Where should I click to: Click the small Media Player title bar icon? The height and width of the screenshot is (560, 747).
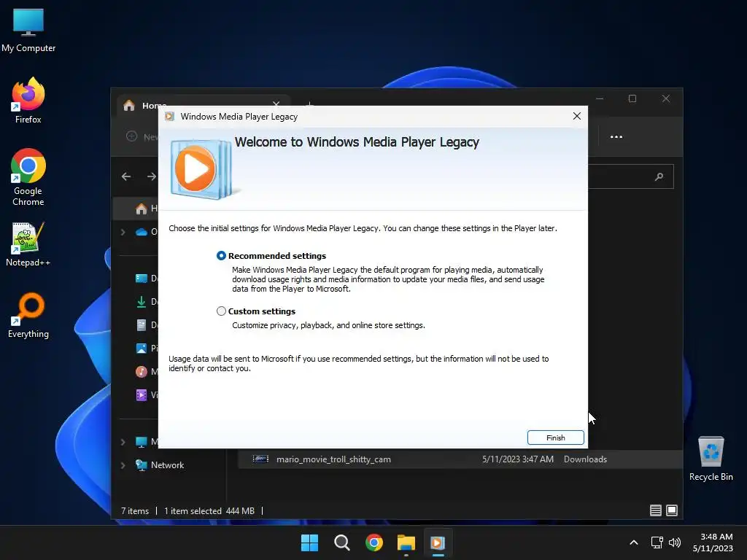click(x=169, y=116)
